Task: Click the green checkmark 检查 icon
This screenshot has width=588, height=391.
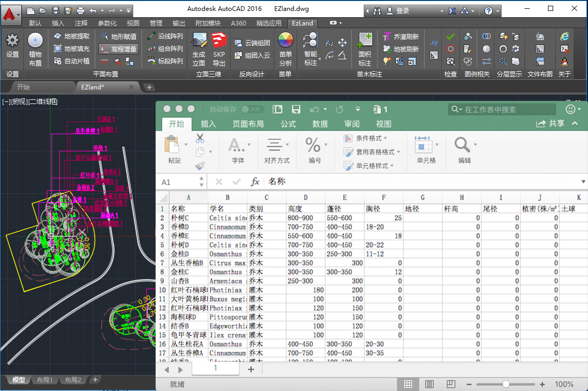Action: point(451,36)
